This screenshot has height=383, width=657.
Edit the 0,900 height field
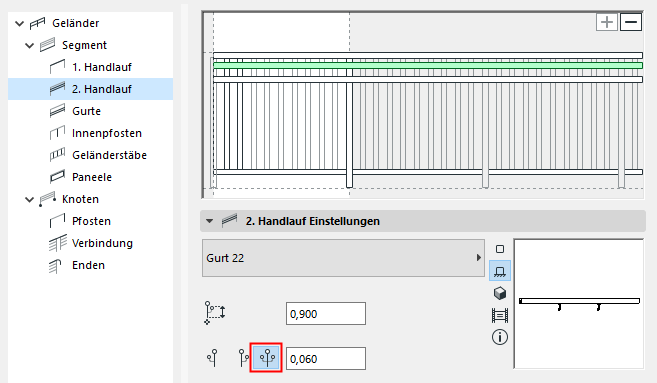[326, 313]
